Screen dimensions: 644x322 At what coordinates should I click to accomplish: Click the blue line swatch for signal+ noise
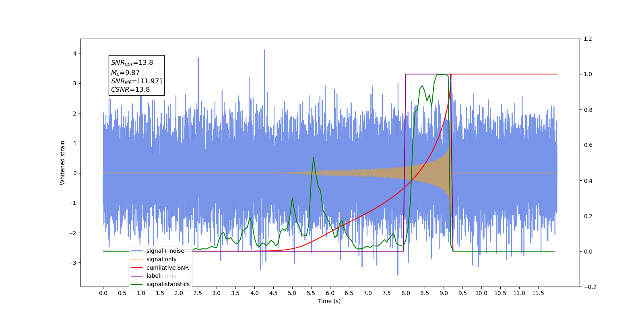click(137, 251)
